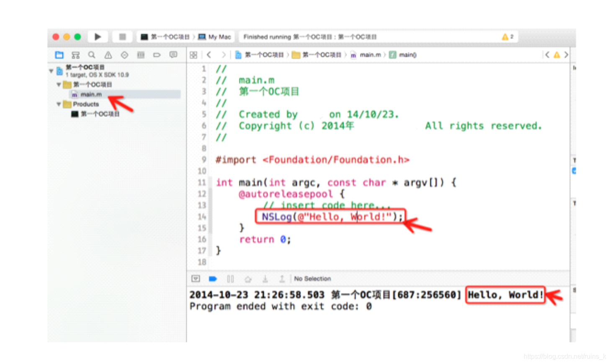Go forward in the editor history
This screenshot has width=610, height=364.
click(224, 55)
